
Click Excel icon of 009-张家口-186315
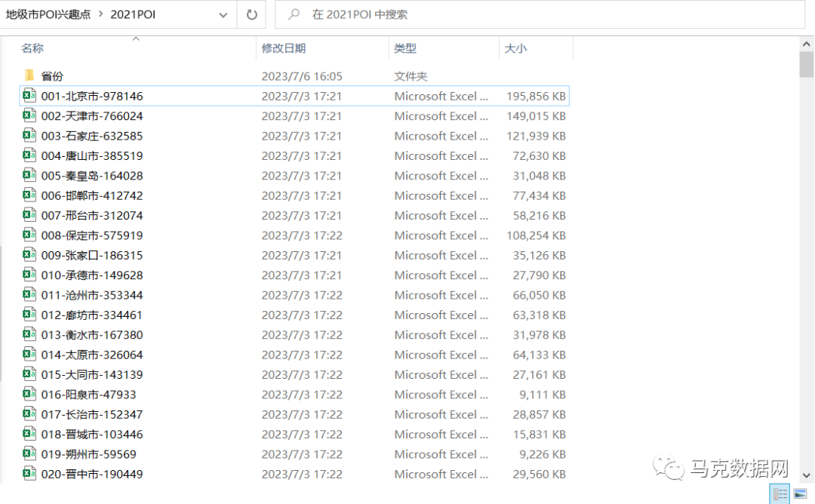(29, 255)
